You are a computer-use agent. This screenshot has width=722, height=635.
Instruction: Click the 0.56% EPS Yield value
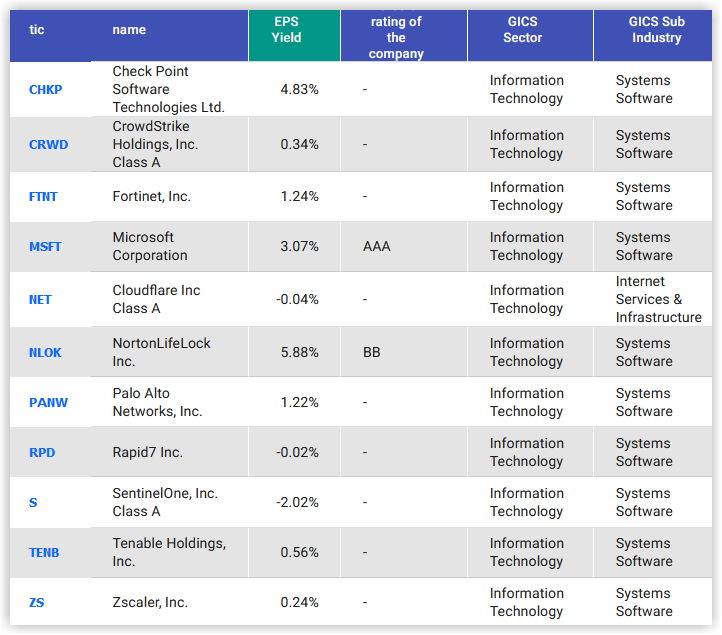(299, 553)
